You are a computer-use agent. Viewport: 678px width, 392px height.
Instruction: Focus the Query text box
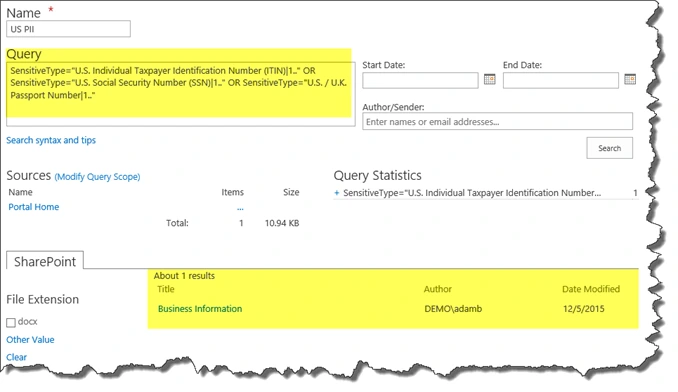tap(181, 94)
